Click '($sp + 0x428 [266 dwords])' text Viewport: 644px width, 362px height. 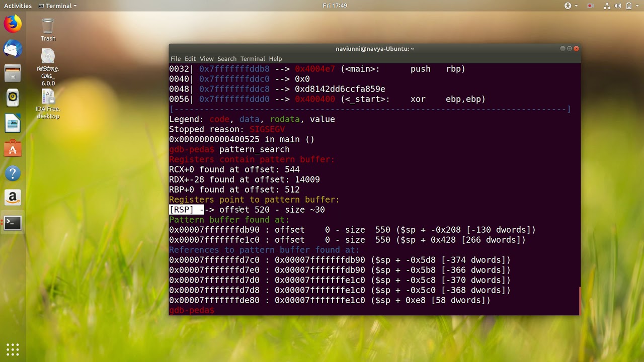tap(461, 240)
